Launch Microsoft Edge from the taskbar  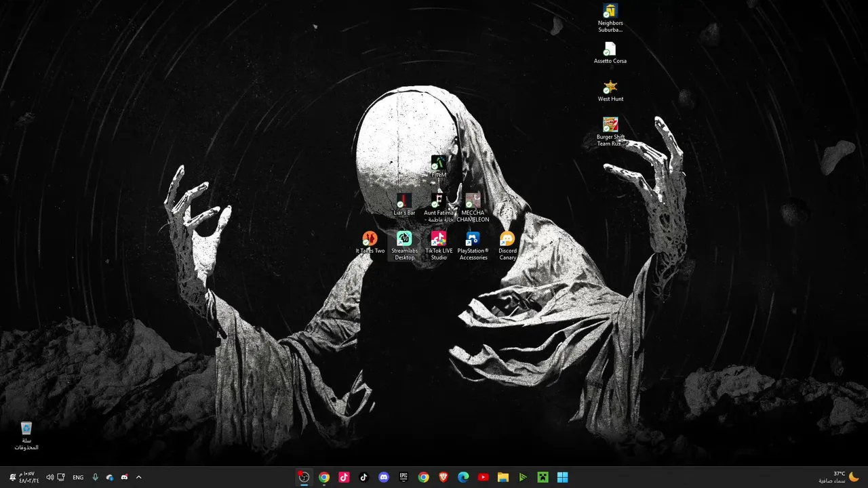coord(463,477)
